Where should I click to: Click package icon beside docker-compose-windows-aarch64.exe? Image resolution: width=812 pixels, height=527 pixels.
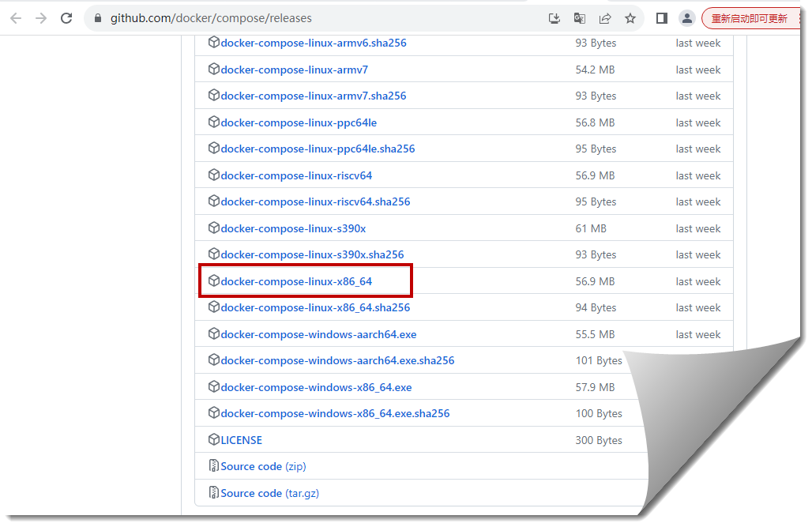tap(214, 333)
